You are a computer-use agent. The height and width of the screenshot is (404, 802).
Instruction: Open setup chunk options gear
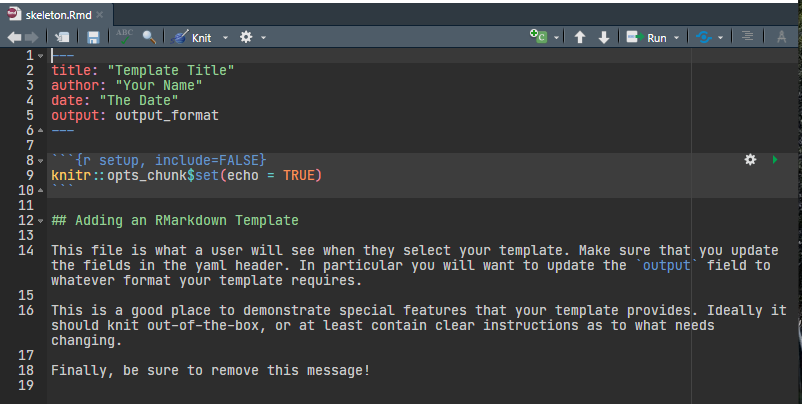pyautogui.click(x=750, y=159)
